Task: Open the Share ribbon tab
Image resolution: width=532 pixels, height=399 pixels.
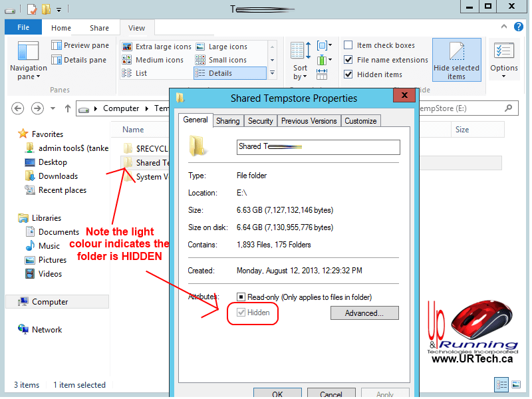Action: [x=99, y=28]
